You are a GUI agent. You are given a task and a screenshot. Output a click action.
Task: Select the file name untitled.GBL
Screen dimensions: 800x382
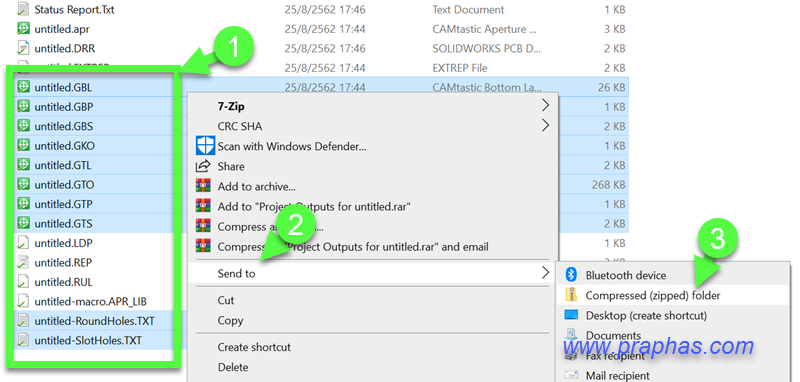[x=63, y=88]
